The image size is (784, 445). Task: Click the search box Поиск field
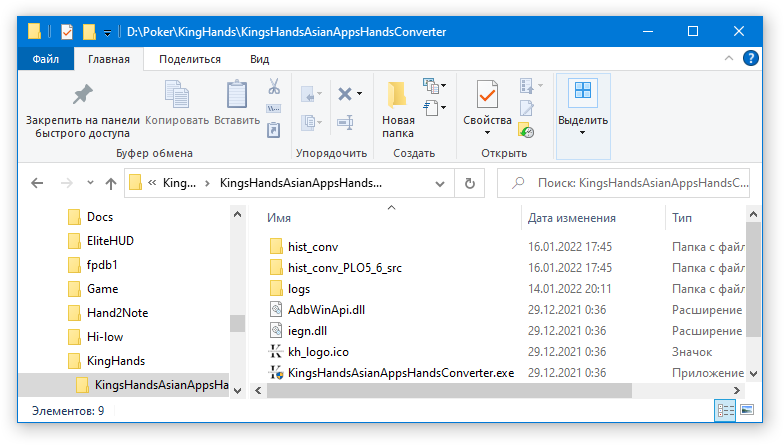click(x=623, y=183)
